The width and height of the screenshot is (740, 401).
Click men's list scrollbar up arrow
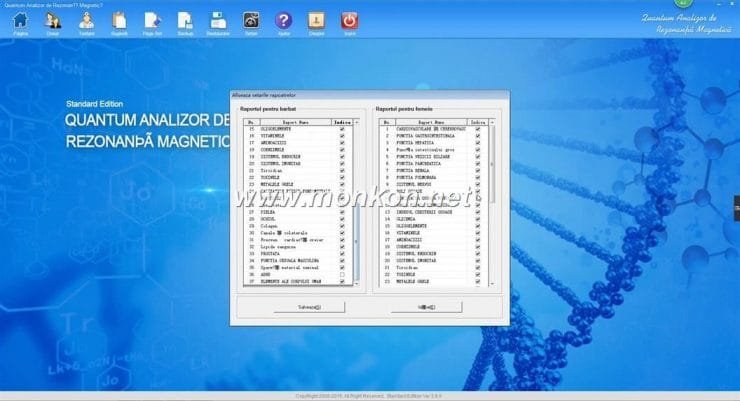coord(356,122)
